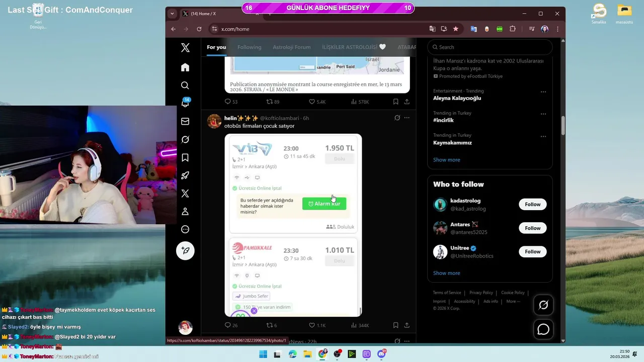
Task: Open Premium X icon below the rocket
Action: point(185,194)
